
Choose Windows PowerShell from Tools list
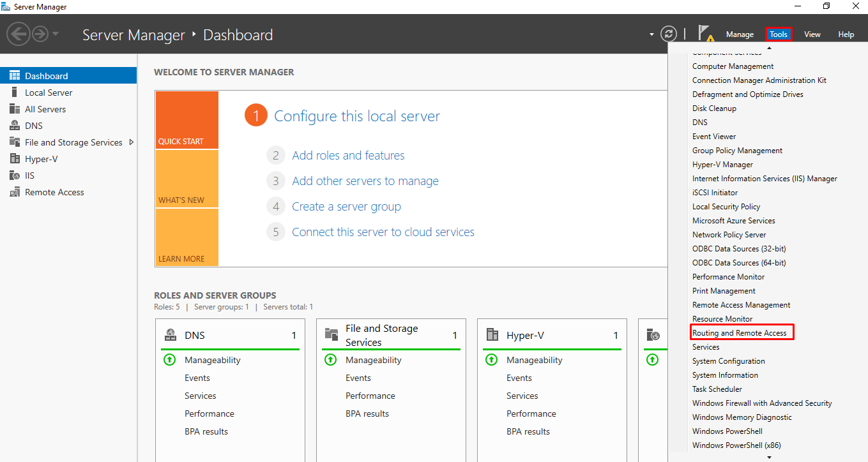pyautogui.click(x=727, y=431)
